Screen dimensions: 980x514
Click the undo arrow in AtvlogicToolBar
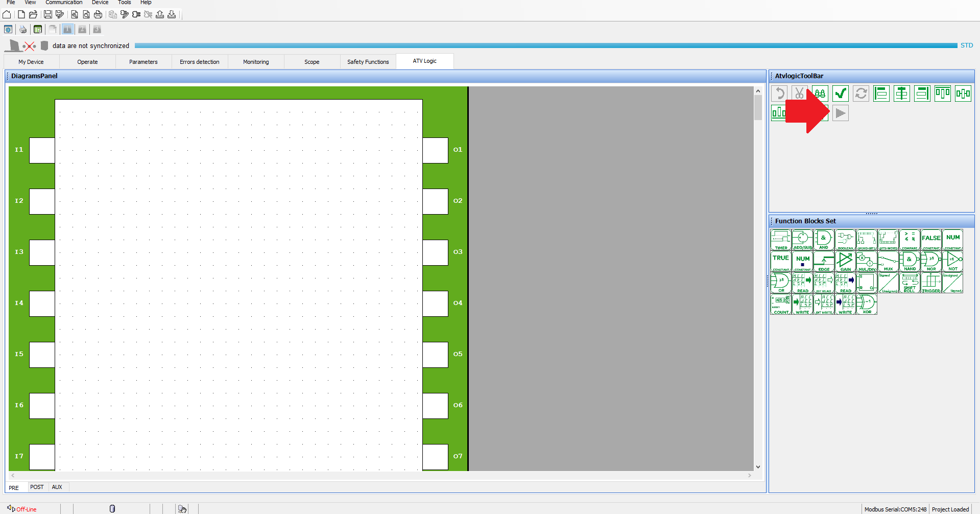[x=779, y=94]
